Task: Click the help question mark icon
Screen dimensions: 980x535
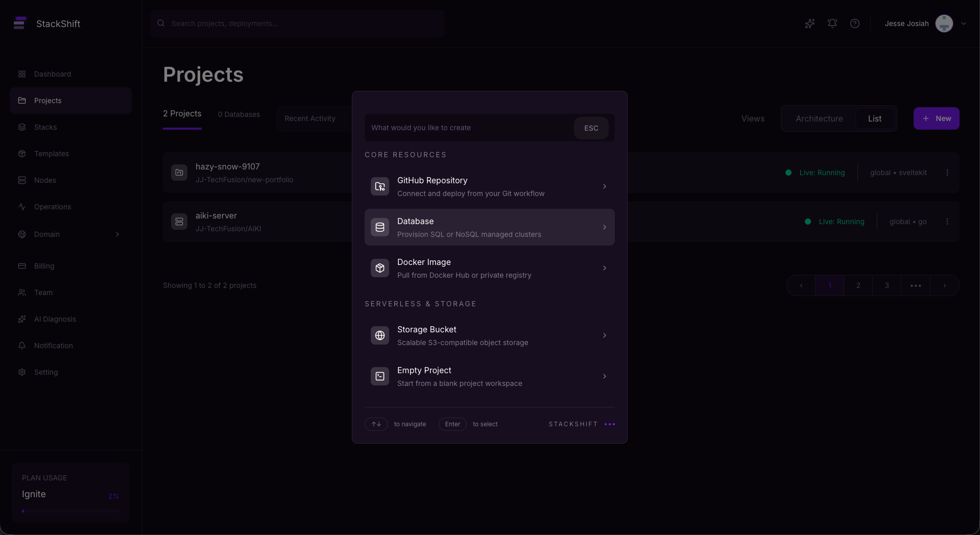Action: point(855,23)
